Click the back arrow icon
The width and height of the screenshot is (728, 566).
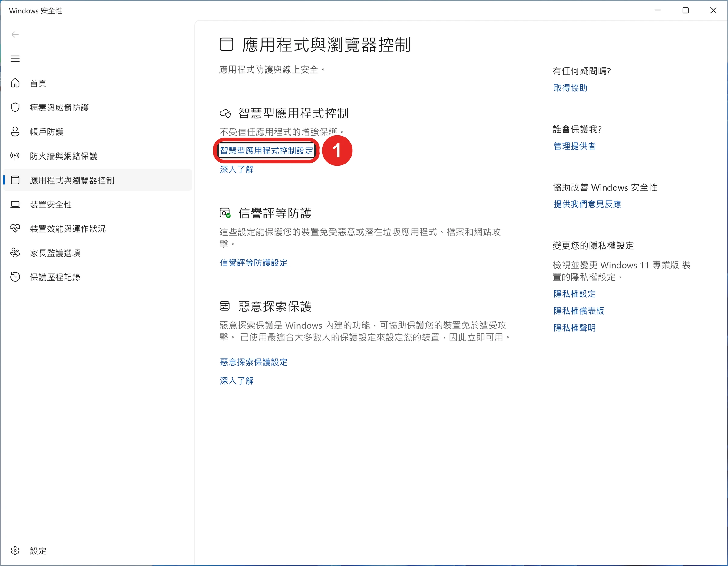coord(15,35)
